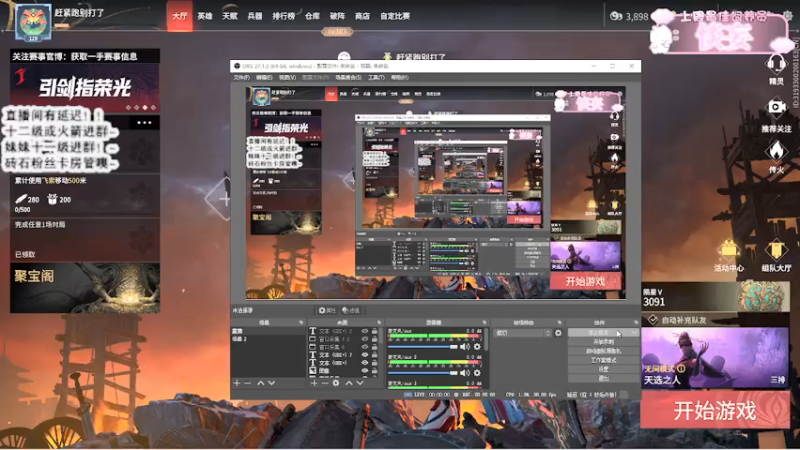The height and width of the screenshot is (450, 800).
Task: Toggle visibility of the second source row
Action: 365,339
